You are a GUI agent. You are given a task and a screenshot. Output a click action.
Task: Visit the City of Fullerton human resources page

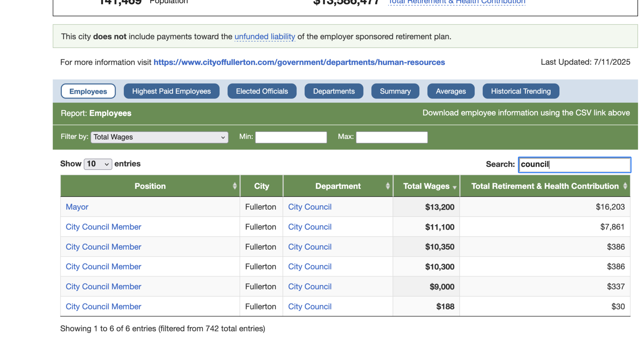[x=299, y=62]
